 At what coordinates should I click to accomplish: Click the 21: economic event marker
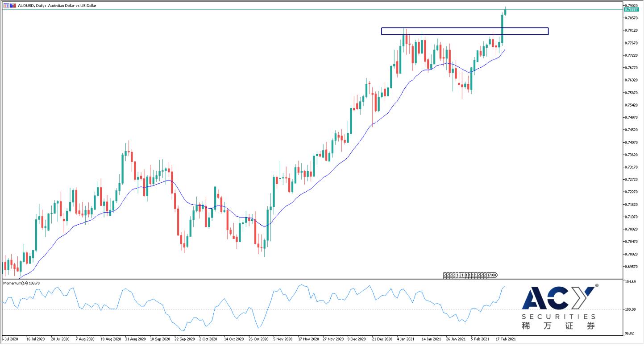462,275
